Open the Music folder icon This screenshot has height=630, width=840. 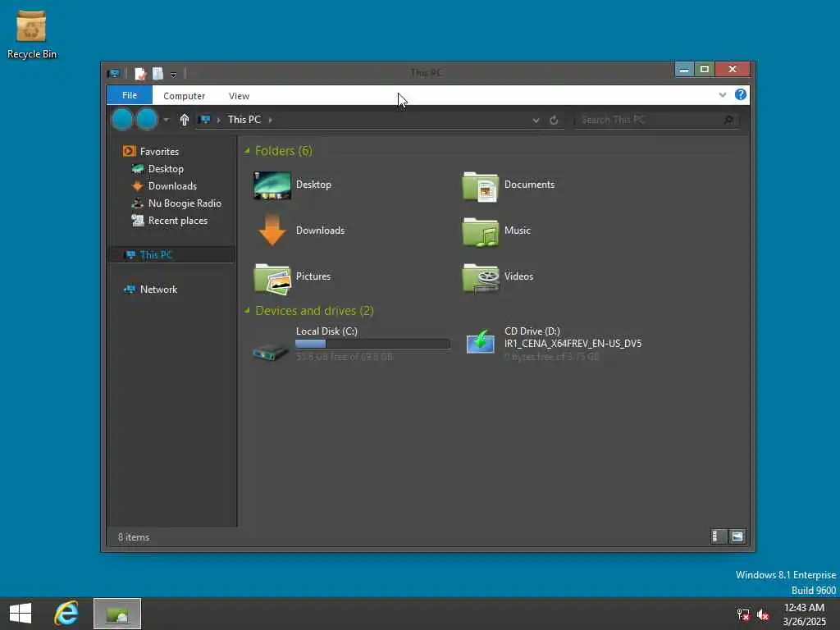coord(481,232)
